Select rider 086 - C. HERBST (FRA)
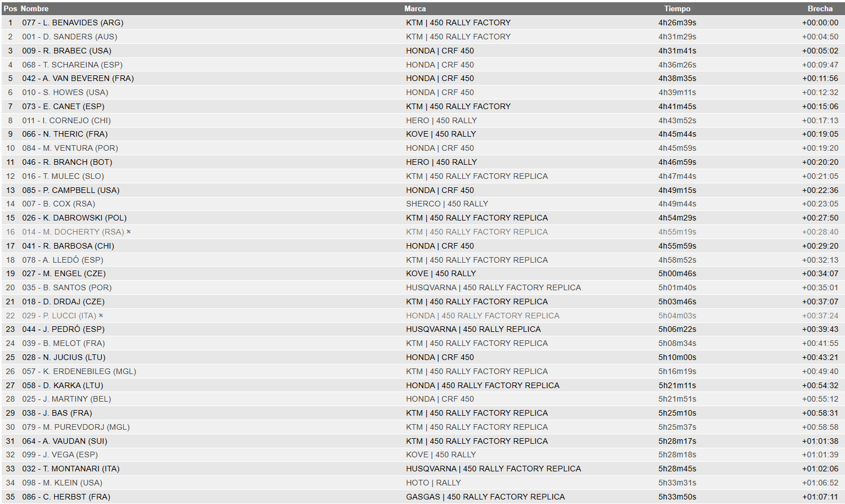Image resolution: width=845 pixels, height=504 pixels. (66, 497)
